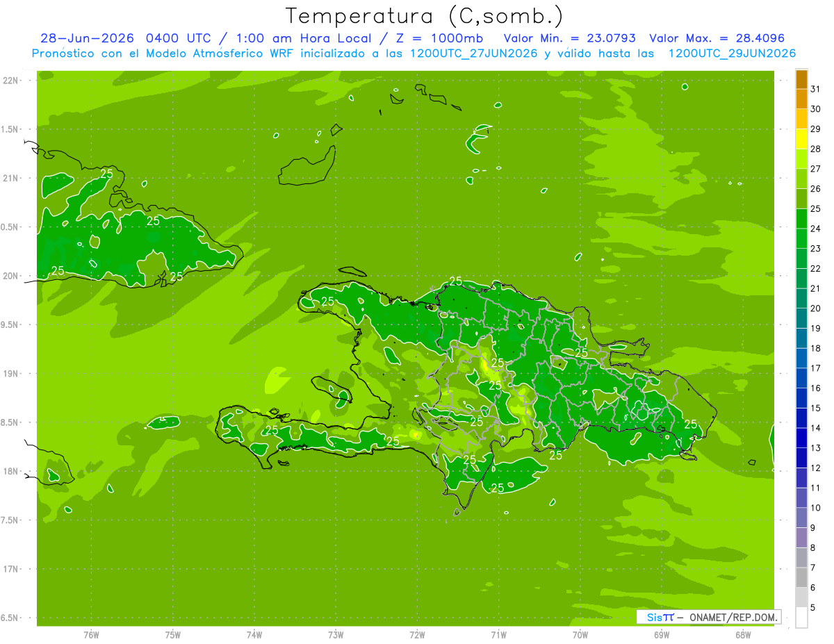This screenshot has width=834, height=644.
Task: Click the 74W longitude label
Action: point(254,635)
